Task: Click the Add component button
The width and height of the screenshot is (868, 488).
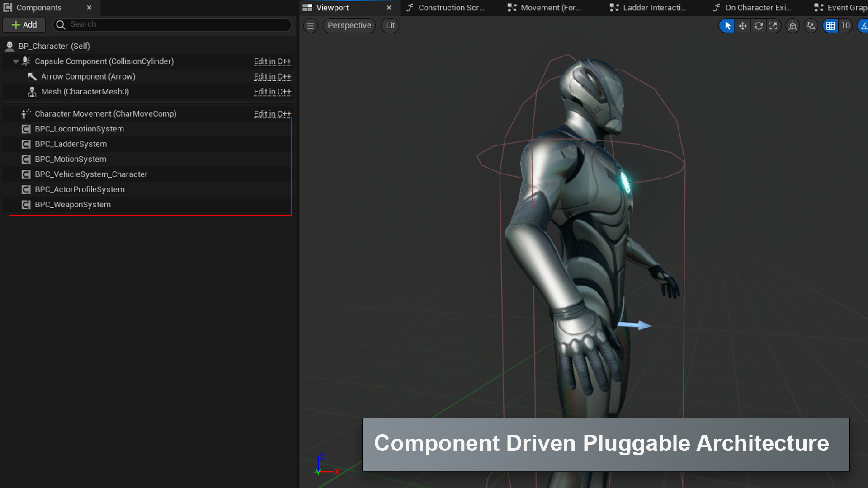Action: tap(24, 25)
